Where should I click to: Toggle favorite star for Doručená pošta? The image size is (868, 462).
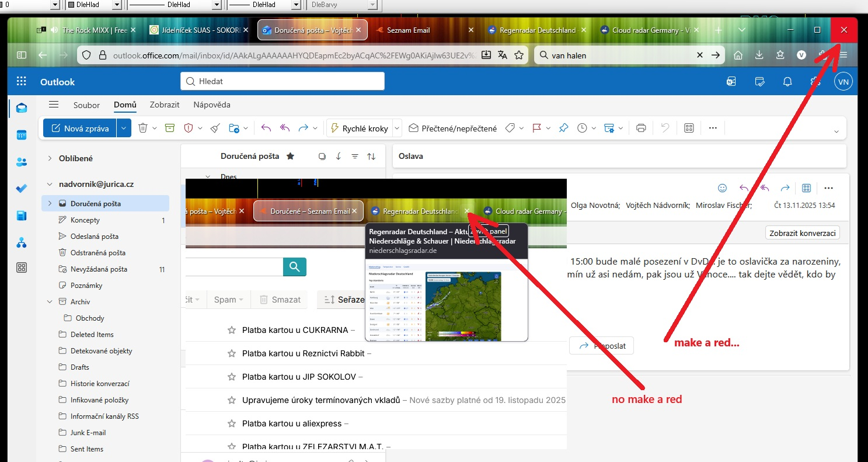point(290,157)
